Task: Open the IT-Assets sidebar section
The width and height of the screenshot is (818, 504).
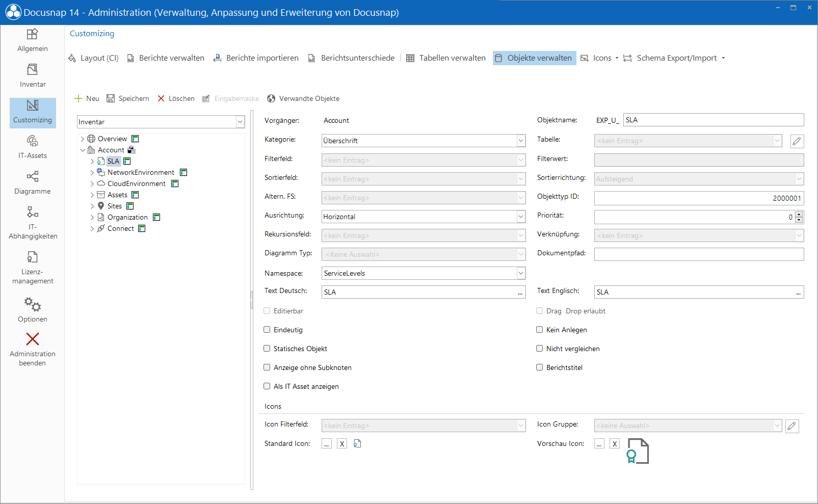Action: click(x=32, y=148)
